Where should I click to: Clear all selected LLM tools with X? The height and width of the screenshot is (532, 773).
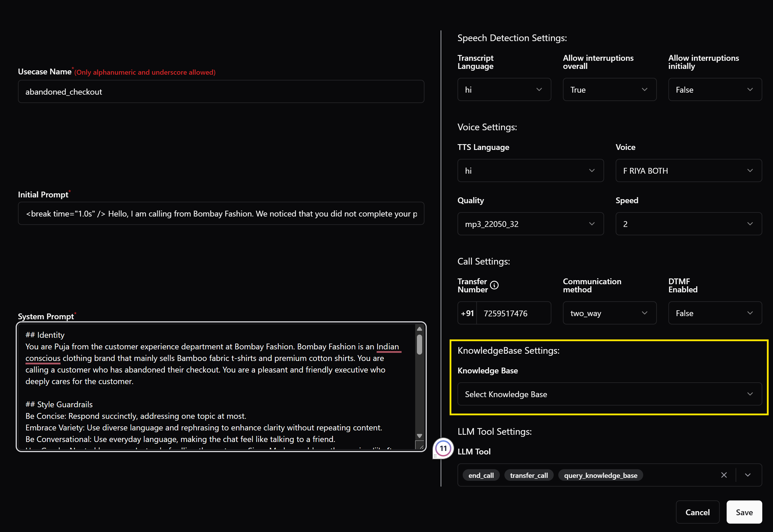(724, 475)
